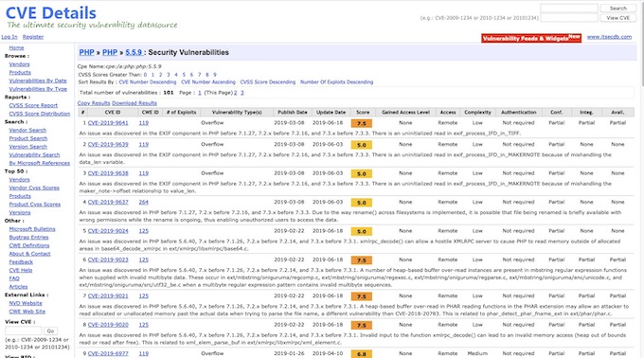This screenshot has width=644, height=358.
Task: Open CWE ID 264 link
Action: point(143,202)
